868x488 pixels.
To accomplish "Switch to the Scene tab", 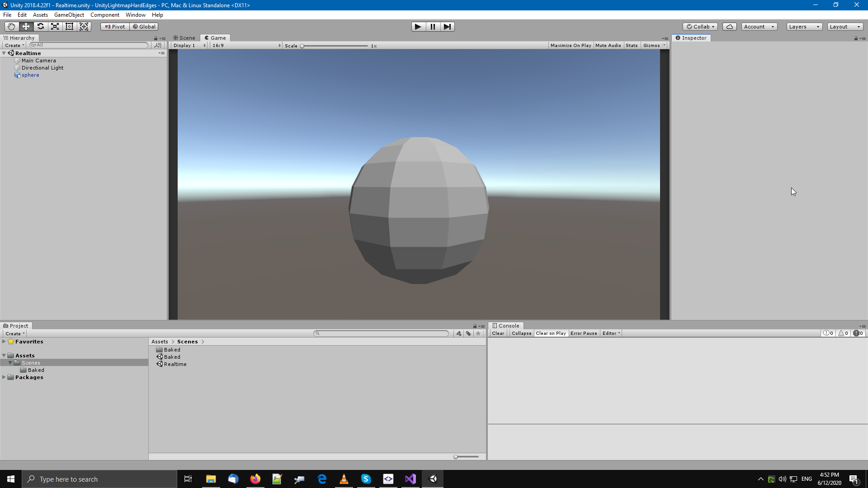I will pos(184,38).
